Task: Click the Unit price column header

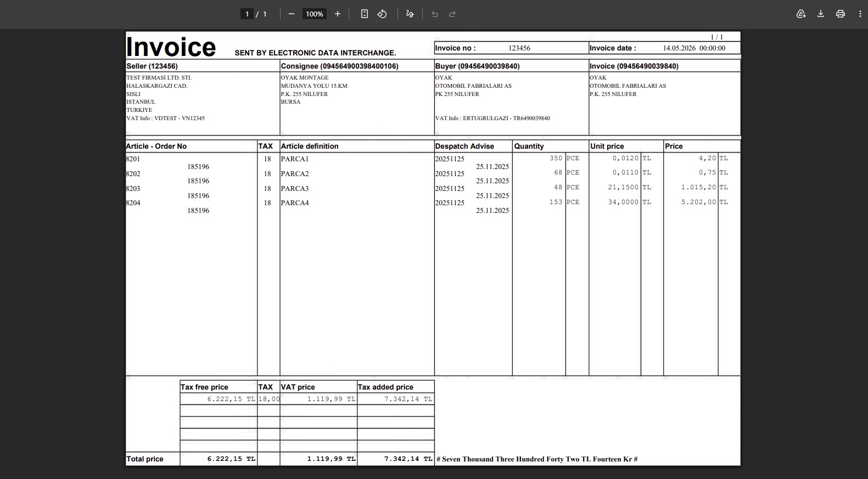Action: point(607,146)
